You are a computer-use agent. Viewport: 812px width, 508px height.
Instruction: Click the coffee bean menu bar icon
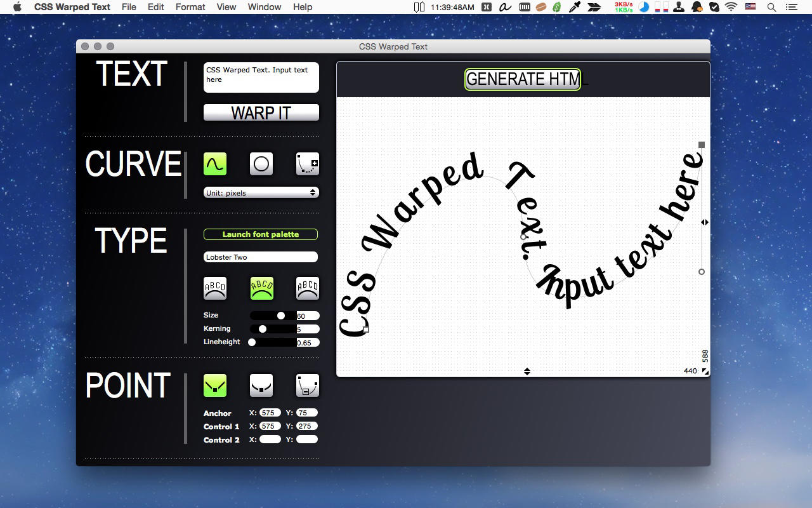[541, 7]
